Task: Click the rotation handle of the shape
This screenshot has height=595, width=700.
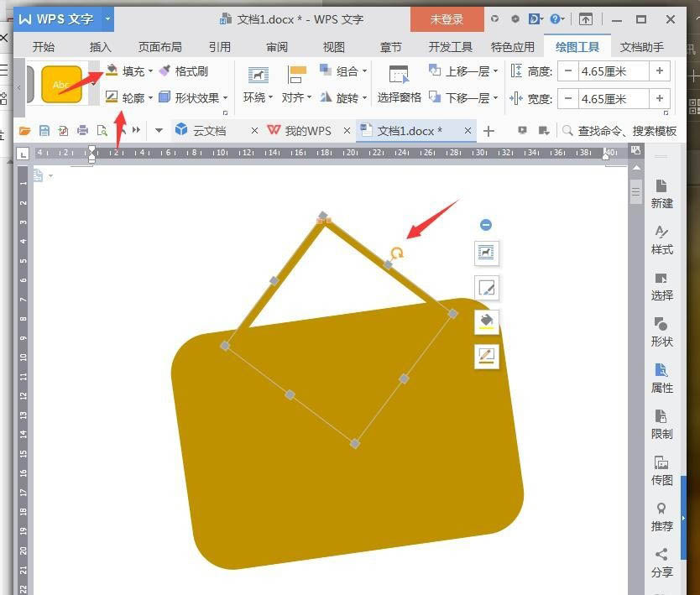Action: 396,253
